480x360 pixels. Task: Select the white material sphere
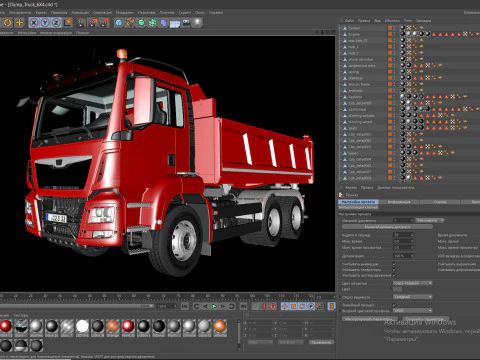click(x=82, y=326)
